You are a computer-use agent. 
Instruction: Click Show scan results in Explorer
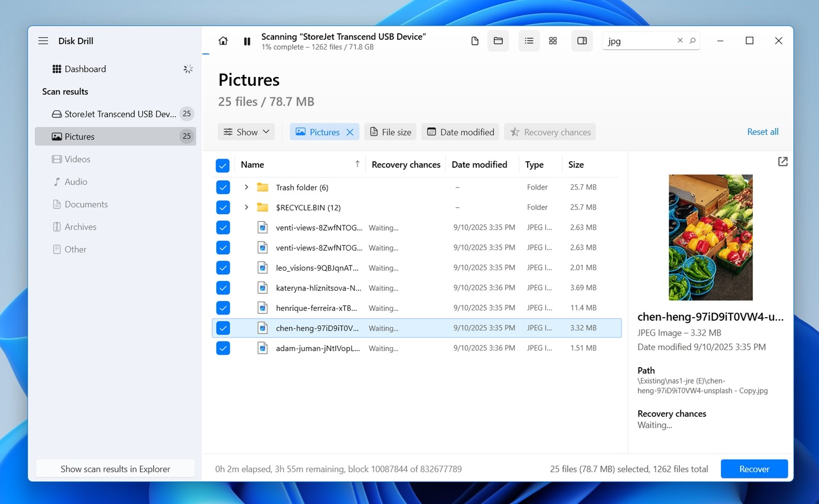point(115,469)
